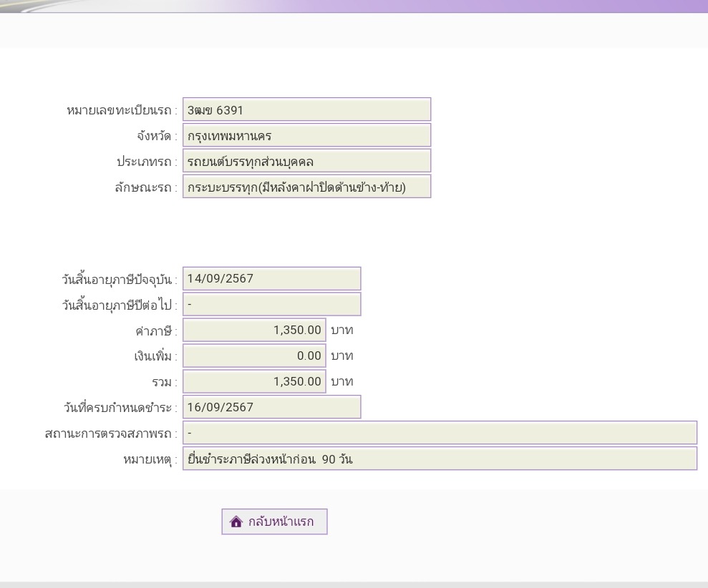Click the label หมายเลขทะเบียนรถ
708x588 pixels.
coord(120,111)
